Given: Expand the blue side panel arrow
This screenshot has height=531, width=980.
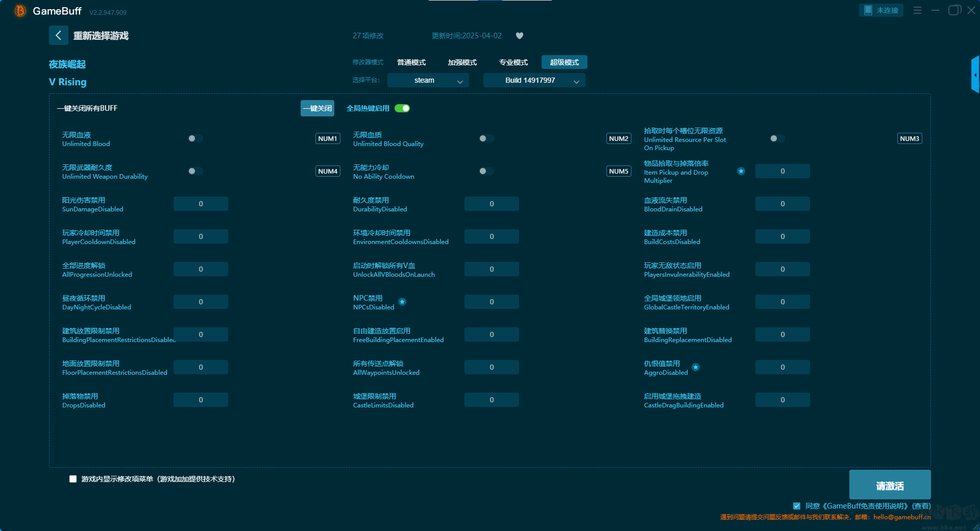Looking at the screenshot, I should click(975, 75).
